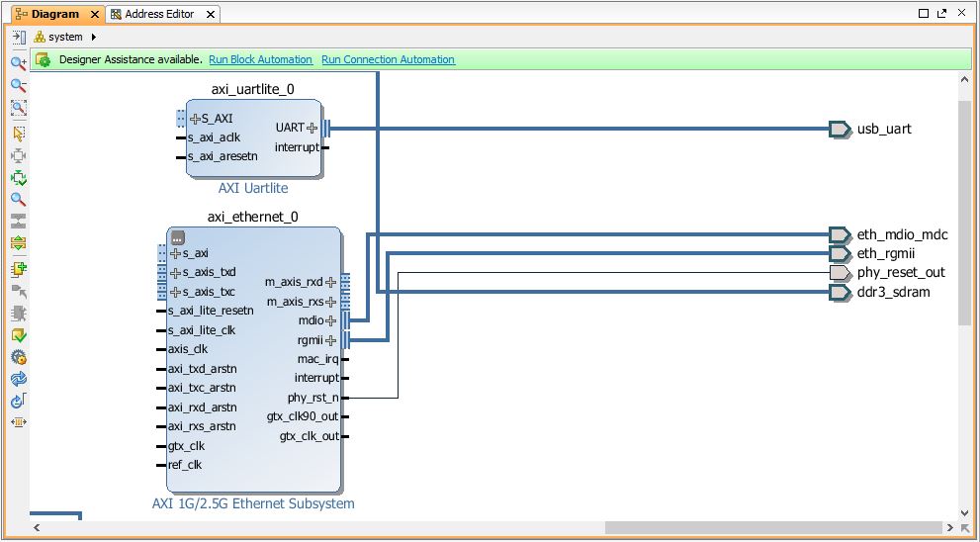Screen dimensions: 980x542
Task: Click the blue Optimize Routing icon
Action: (x=19, y=401)
